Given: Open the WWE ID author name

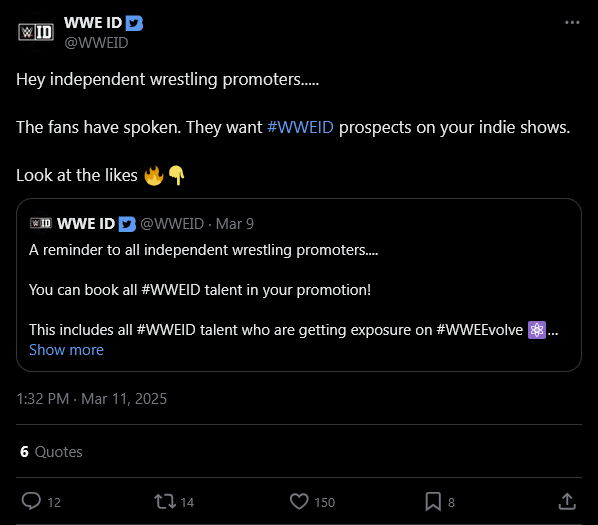Looking at the screenshot, I should click(93, 23).
